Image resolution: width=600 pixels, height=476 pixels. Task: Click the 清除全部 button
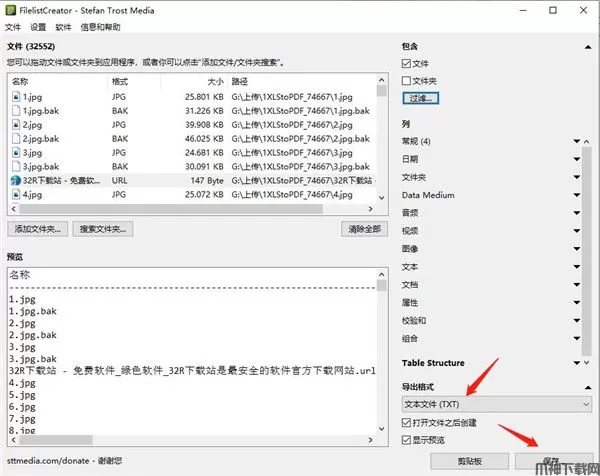pyautogui.click(x=364, y=229)
